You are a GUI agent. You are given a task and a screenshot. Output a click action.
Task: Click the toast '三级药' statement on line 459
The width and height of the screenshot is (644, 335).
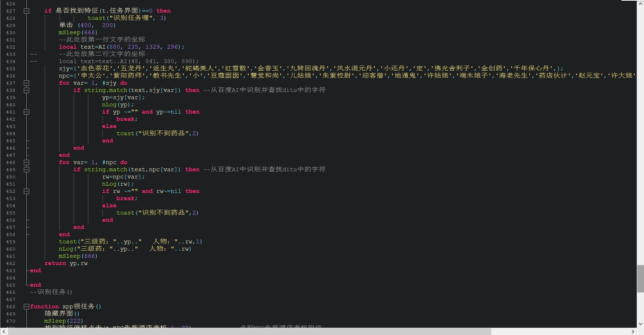tap(131, 242)
